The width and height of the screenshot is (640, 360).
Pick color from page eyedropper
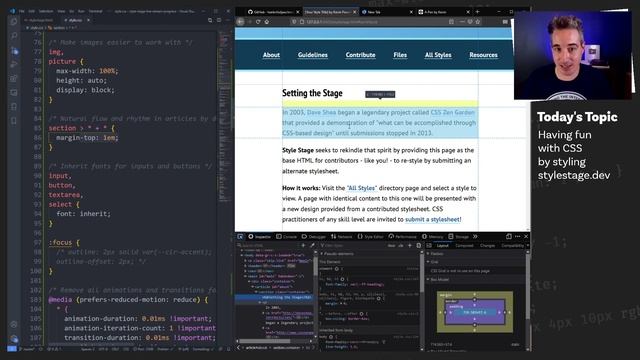pyautogui.click(x=312, y=245)
